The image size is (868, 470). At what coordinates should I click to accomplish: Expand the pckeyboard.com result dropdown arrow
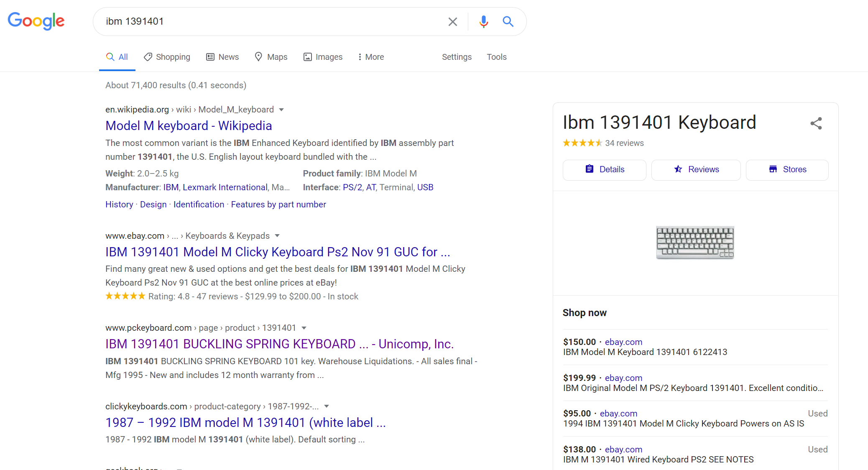coord(304,328)
